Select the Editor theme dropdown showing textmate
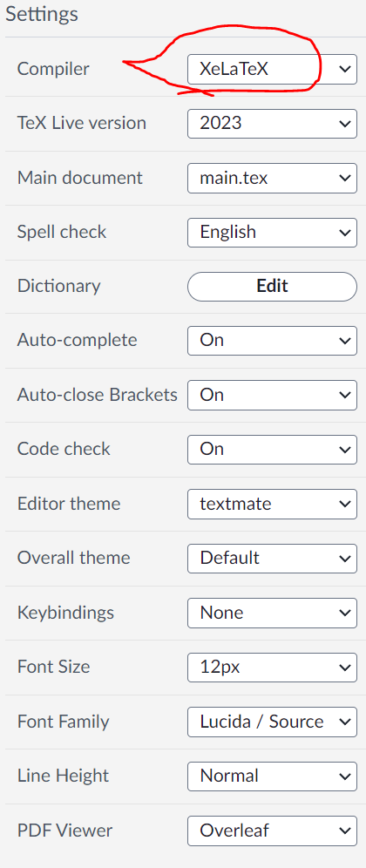366x868 pixels. 272,504
